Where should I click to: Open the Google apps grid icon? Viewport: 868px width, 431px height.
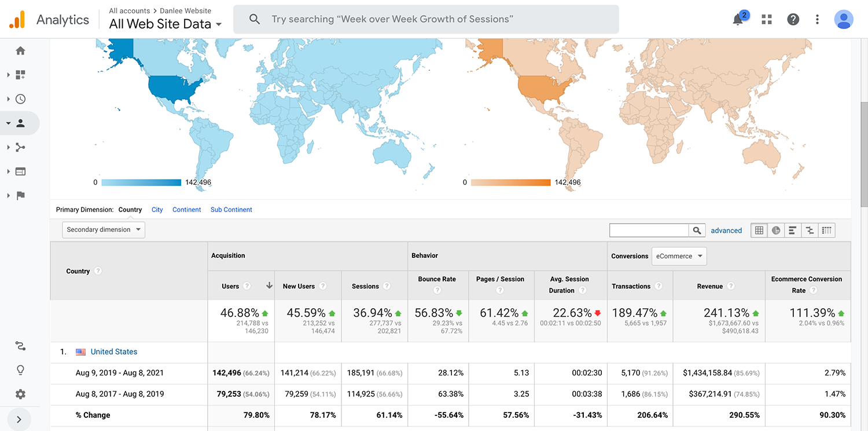pyautogui.click(x=767, y=19)
